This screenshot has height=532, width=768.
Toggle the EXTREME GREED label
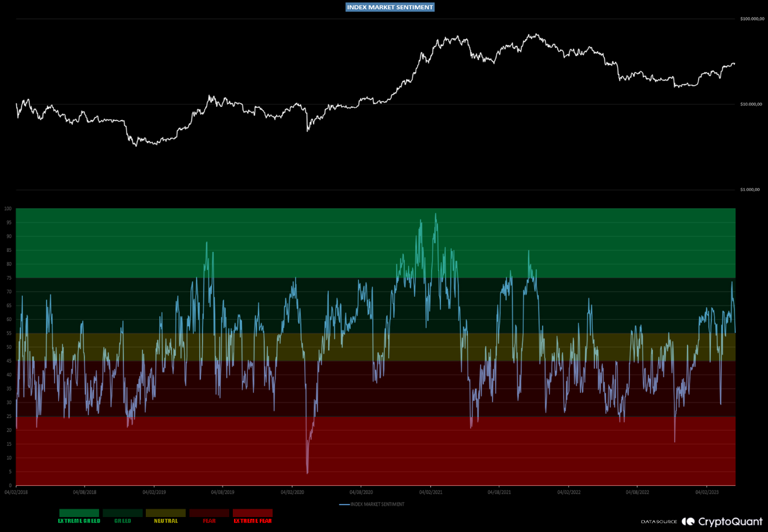tap(79, 521)
